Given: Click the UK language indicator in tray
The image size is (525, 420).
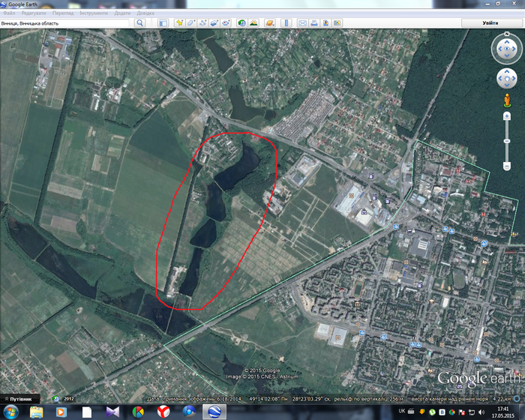Looking at the screenshot, I should tap(402, 411).
